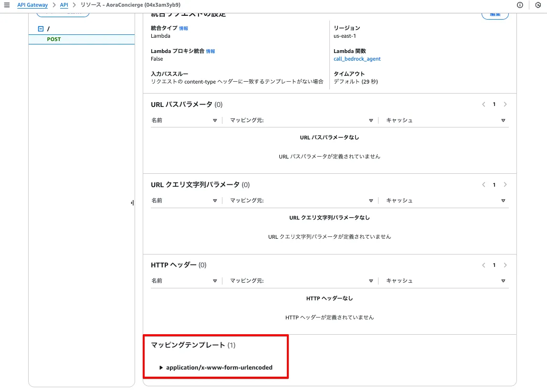Select page 1 in URL クエリ文字列パラメータ pagination
The image size is (547, 392).
tap(494, 185)
